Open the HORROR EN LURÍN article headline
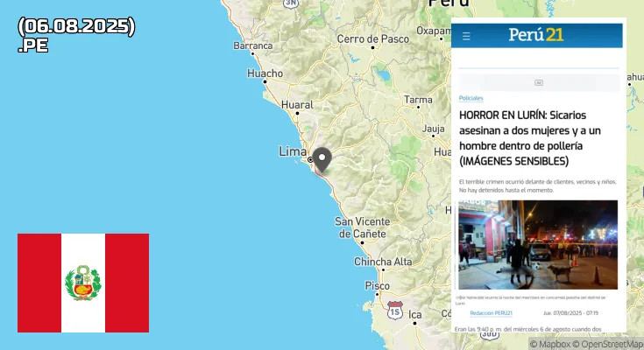Screen dimensions: 644x350 coord(530,138)
